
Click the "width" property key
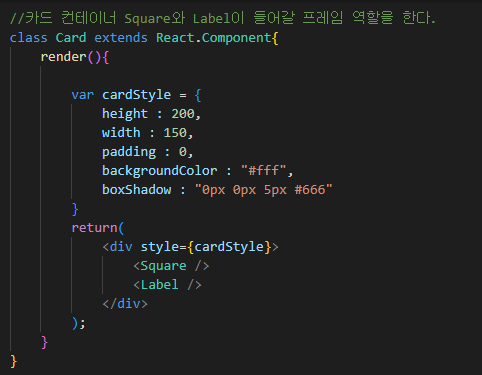pos(121,133)
